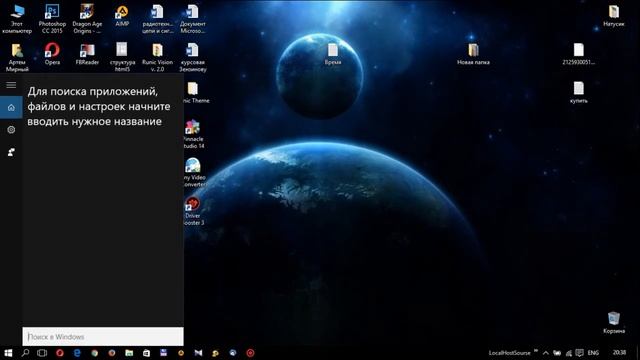This screenshot has width=640, height=360.
Task: Open the Артем Мирный user folder
Action: click(17, 57)
